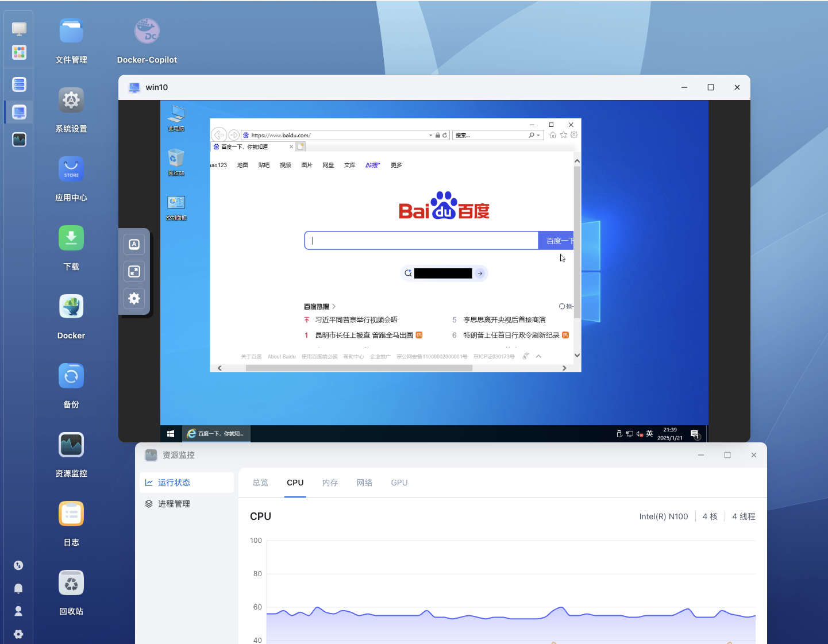Select the server stack icon in left dock

(x=19, y=84)
